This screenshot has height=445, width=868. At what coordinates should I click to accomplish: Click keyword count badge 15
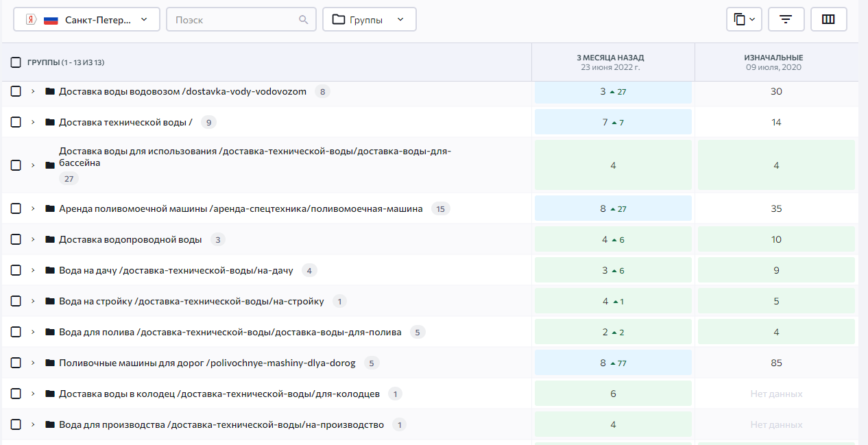(x=441, y=208)
